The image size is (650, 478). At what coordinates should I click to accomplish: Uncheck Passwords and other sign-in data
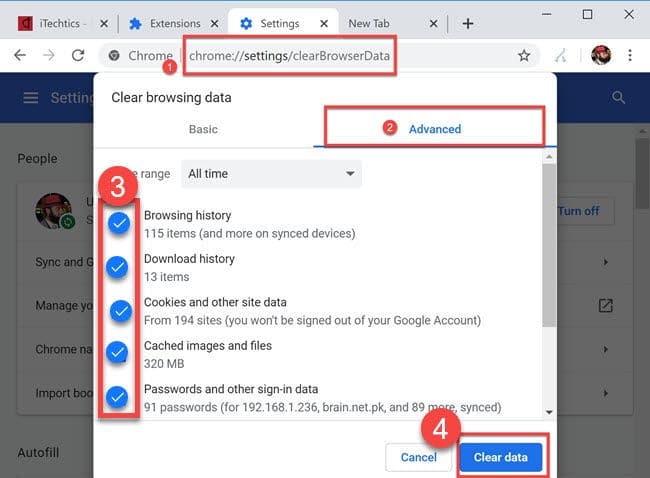coord(117,397)
